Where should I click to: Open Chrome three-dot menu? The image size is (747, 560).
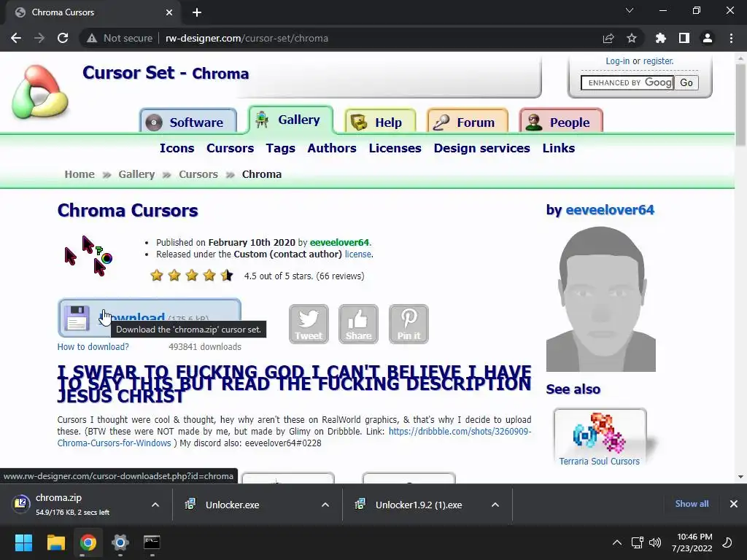(x=731, y=38)
